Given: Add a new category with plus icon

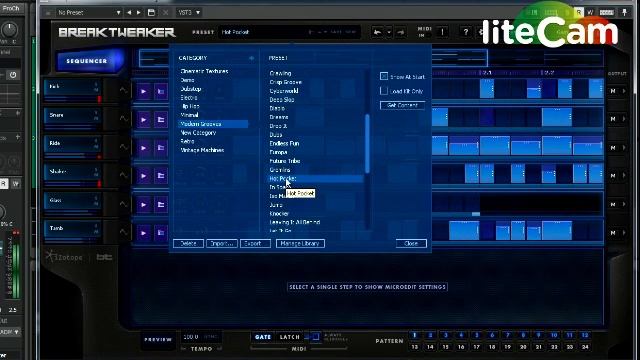Looking at the screenshot, I should pos(251,58).
